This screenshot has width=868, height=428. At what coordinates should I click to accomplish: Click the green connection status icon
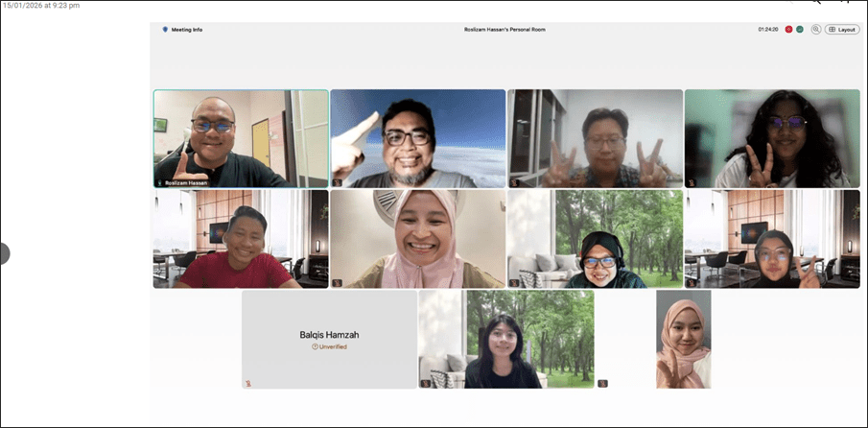[x=799, y=30]
